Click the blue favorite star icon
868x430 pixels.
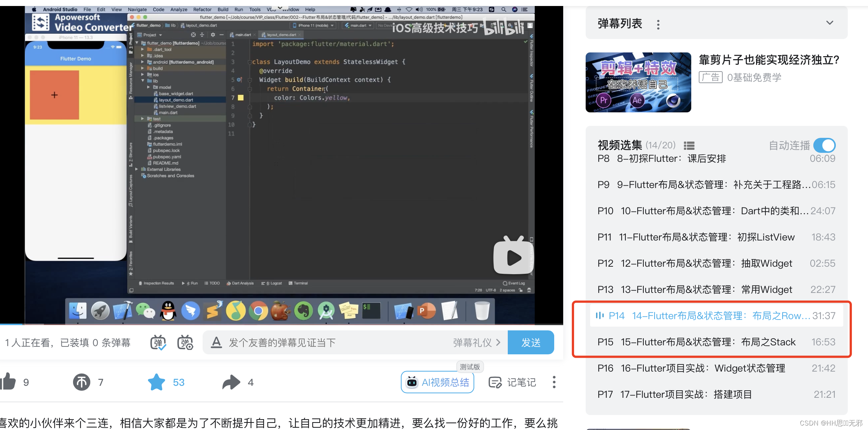pos(157,382)
